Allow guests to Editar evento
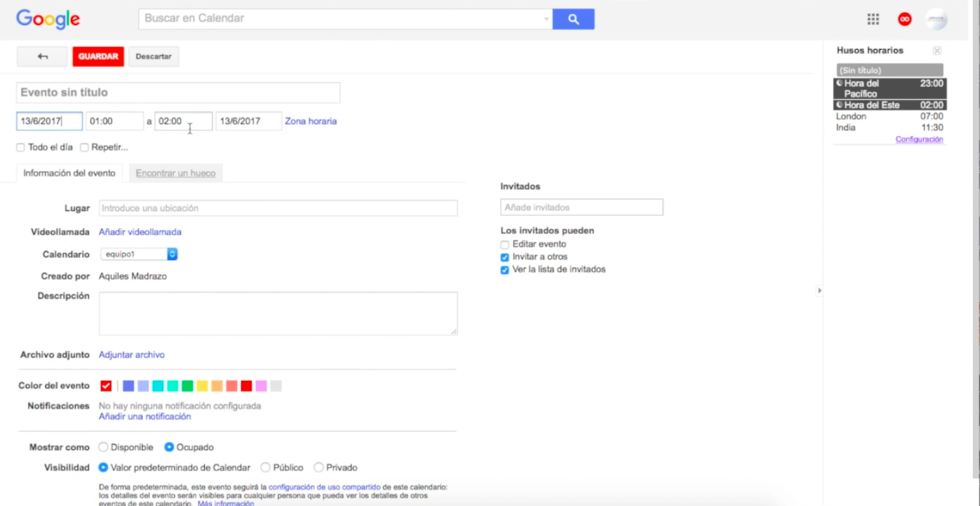Image resolution: width=980 pixels, height=506 pixels. click(x=505, y=244)
